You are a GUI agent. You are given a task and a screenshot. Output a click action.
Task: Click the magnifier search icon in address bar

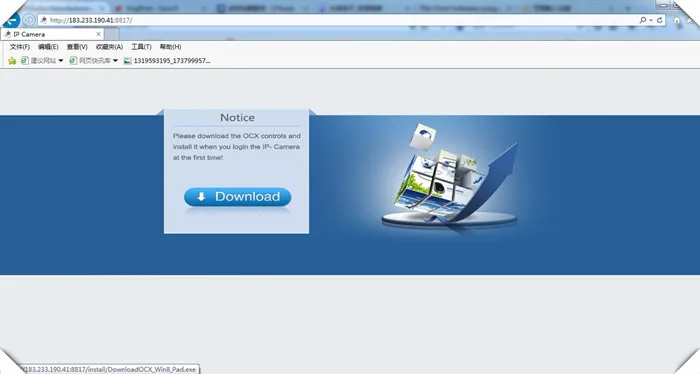point(642,20)
